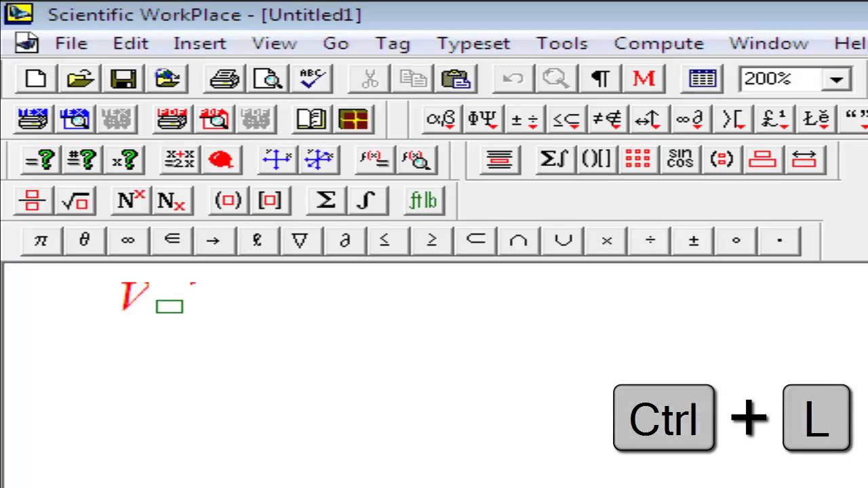
Task: Expand the Greek lowercase αβ symbol panel
Action: 441,120
